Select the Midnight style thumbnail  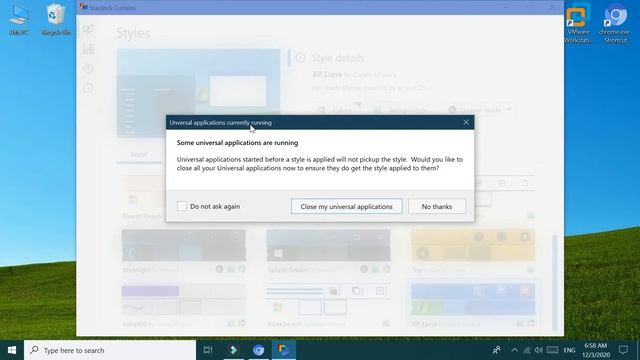[184, 245]
